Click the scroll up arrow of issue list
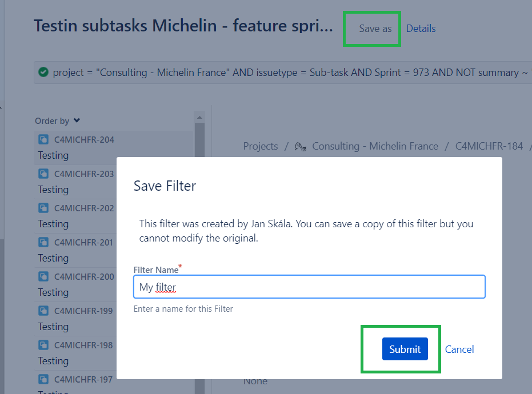 click(x=199, y=117)
